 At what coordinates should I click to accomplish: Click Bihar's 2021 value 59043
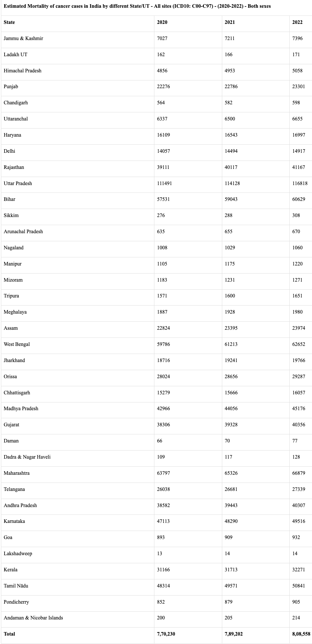click(x=231, y=199)
